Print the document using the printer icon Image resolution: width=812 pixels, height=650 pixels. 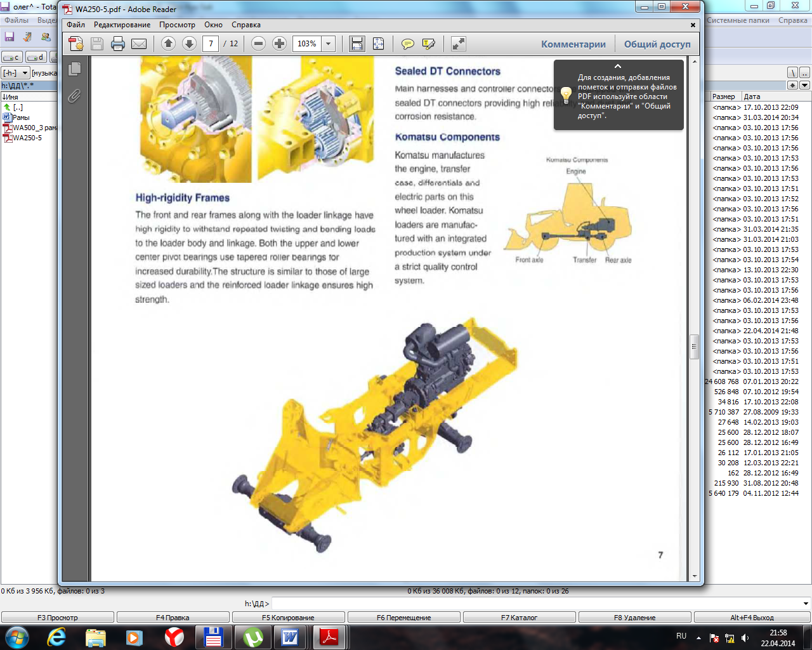[x=118, y=44]
